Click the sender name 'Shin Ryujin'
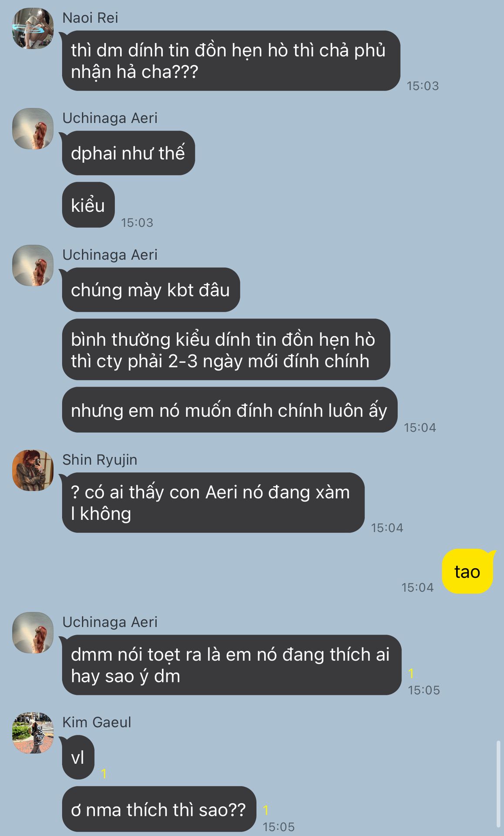The image size is (504, 836). (100, 460)
